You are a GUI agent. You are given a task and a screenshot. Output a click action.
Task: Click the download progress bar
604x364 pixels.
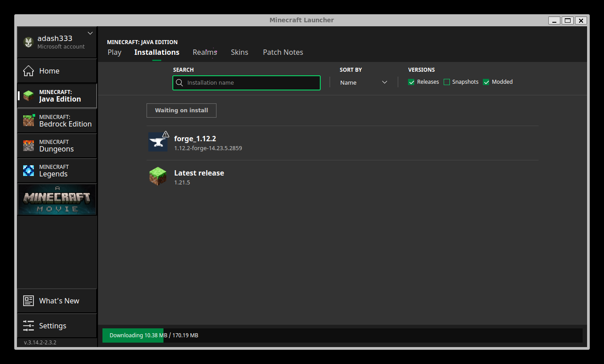[x=342, y=335]
